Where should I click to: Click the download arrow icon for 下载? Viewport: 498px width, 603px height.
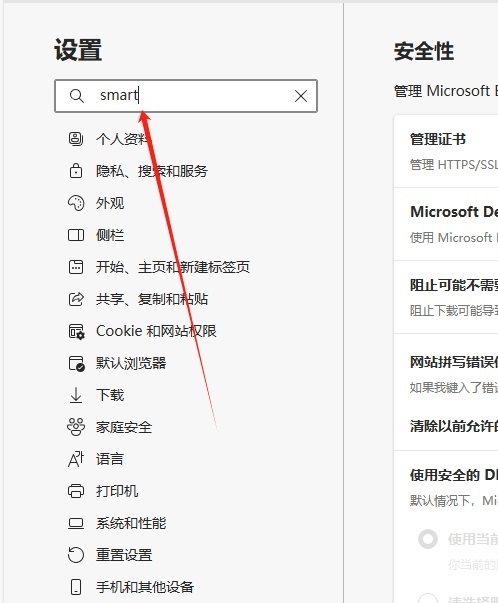pyautogui.click(x=76, y=395)
